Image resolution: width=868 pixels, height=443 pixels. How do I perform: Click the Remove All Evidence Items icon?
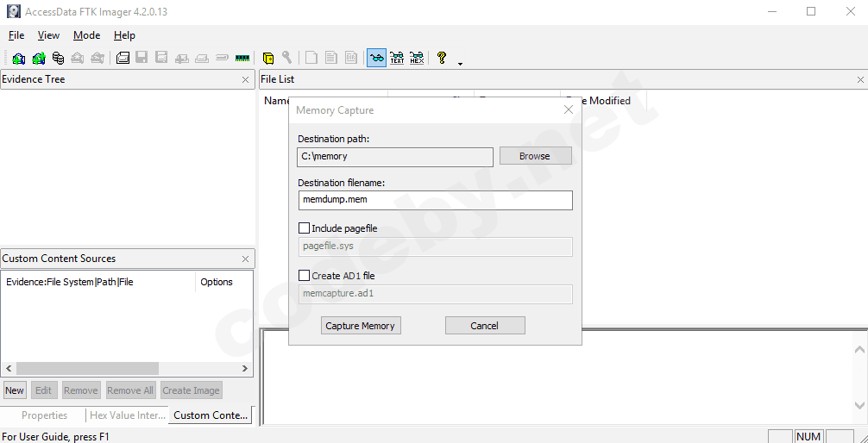pyautogui.click(x=97, y=58)
